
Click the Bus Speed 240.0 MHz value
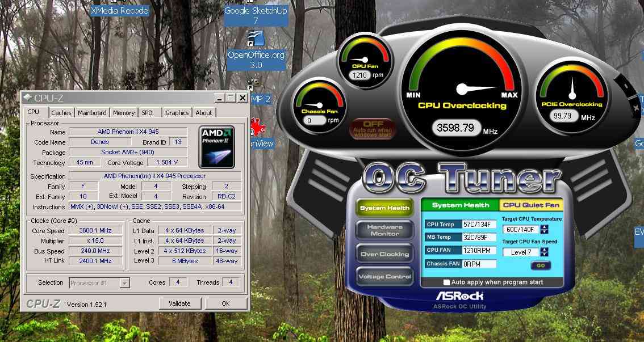95,251
